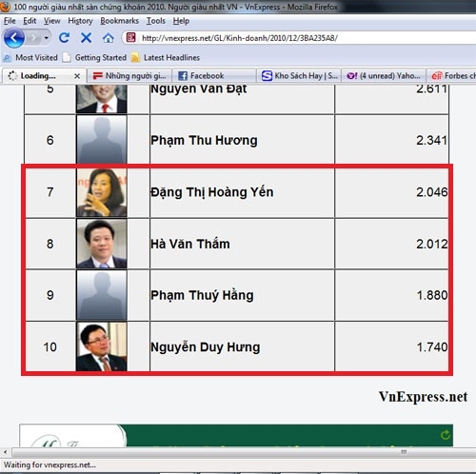The height and width of the screenshot is (474, 476).
Task: Click the value 2.046 cell
Action: tap(391, 192)
